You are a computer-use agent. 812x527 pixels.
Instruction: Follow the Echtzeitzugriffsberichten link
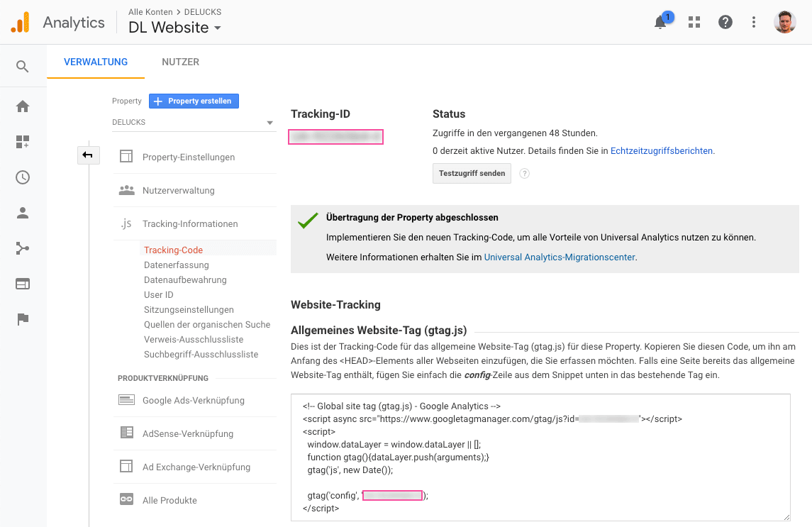tap(662, 151)
